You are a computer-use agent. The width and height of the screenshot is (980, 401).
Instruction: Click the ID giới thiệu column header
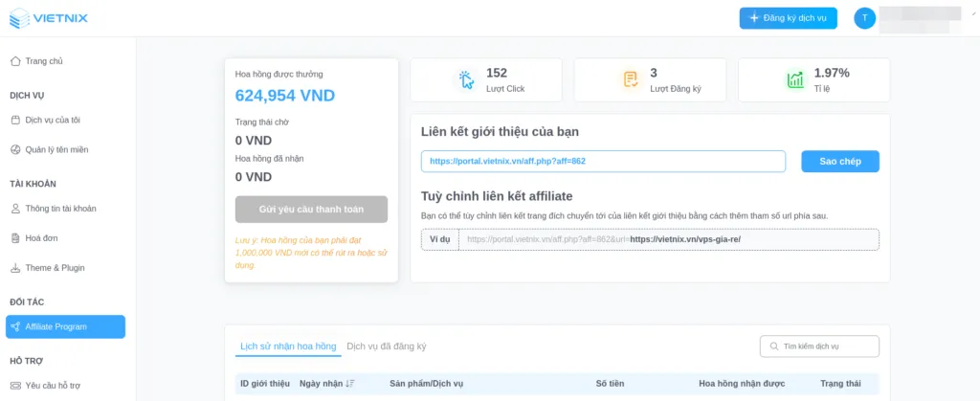(x=265, y=384)
